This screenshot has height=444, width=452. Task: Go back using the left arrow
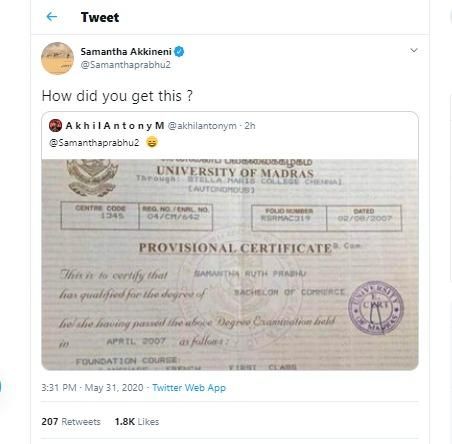(x=52, y=17)
